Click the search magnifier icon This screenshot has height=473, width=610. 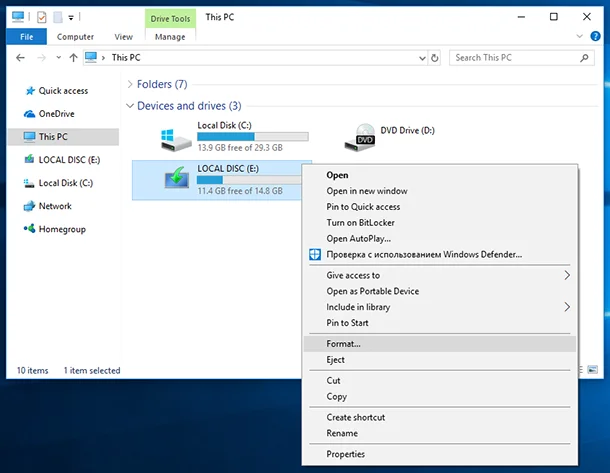click(x=584, y=58)
